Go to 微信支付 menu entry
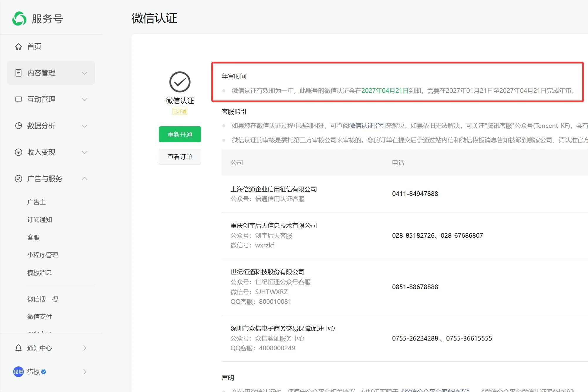The width and height of the screenshot is (588, 392). (40, 317)
